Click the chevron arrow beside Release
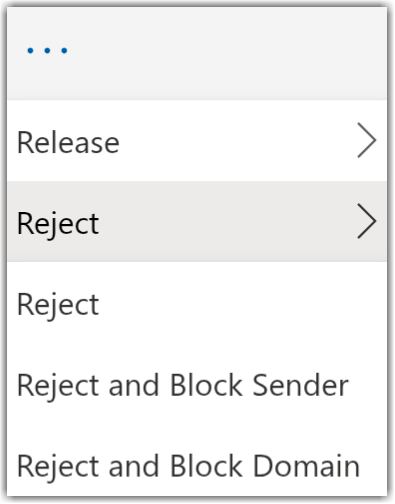 367,140
